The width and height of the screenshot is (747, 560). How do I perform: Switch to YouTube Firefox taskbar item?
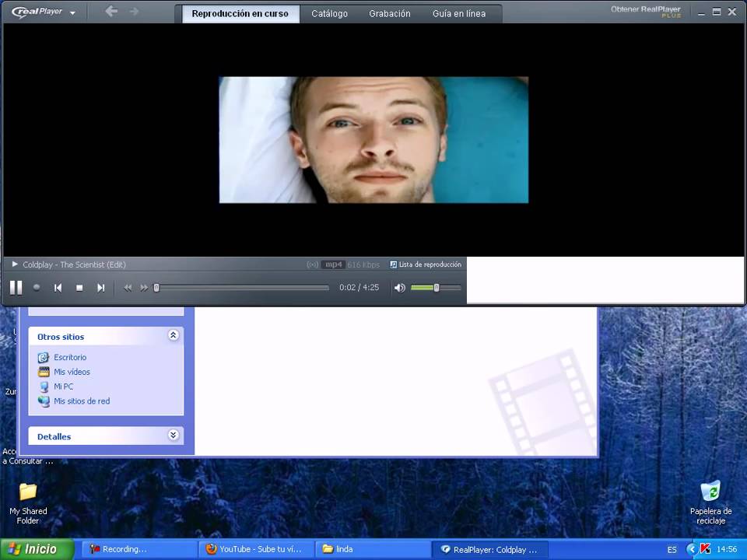tap(256, 549)
